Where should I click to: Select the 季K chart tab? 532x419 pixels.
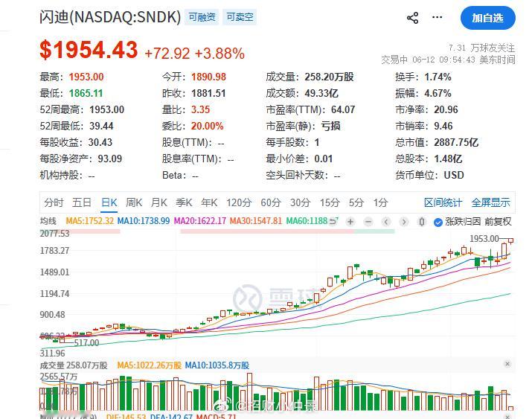coord(185,202)
